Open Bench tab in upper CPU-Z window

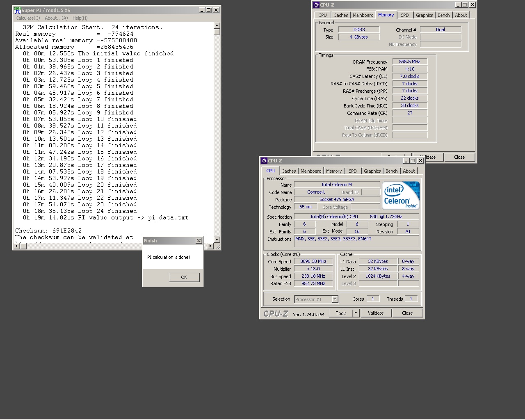[x=444, y=15]
